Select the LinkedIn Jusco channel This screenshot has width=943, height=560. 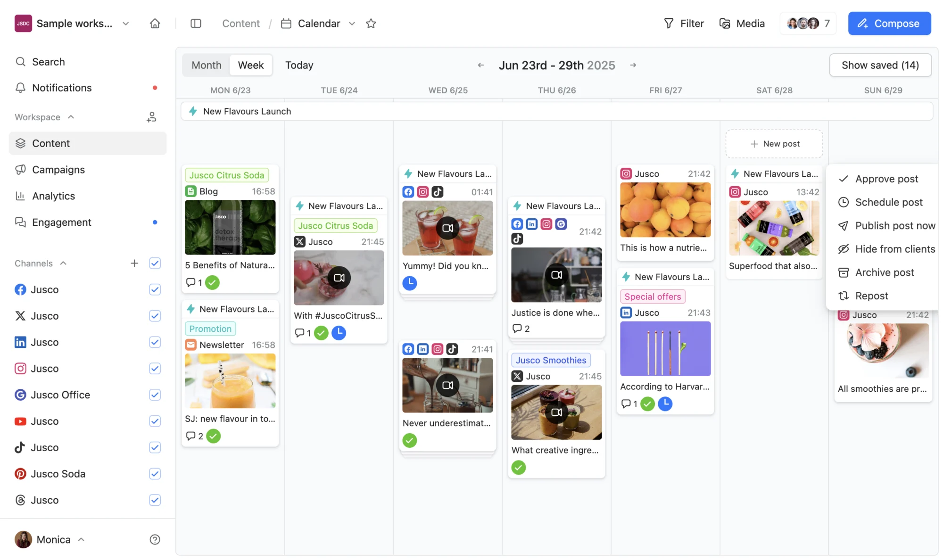coord(37,342)
